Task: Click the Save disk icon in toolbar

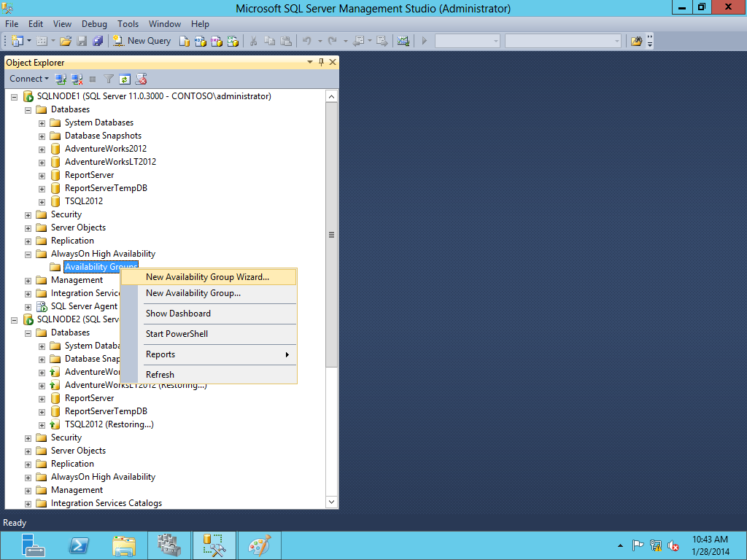Action: tap(82, 41)
